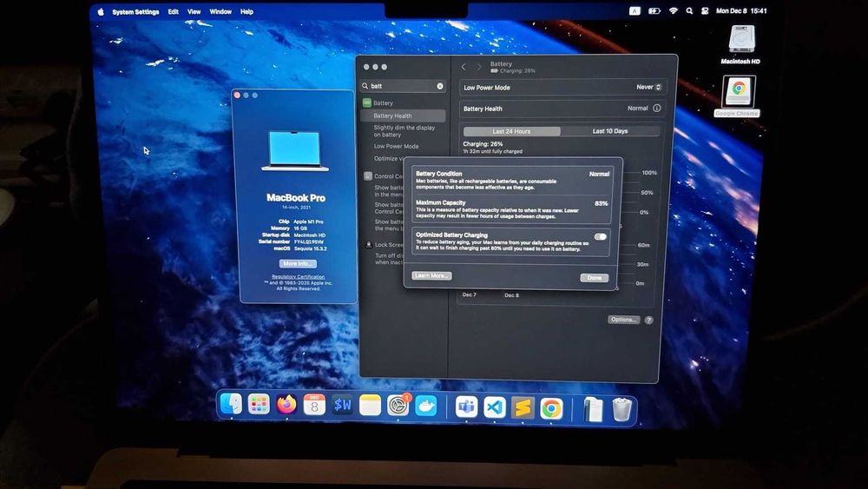Open the System Settings menu

[x=135, y=11]
